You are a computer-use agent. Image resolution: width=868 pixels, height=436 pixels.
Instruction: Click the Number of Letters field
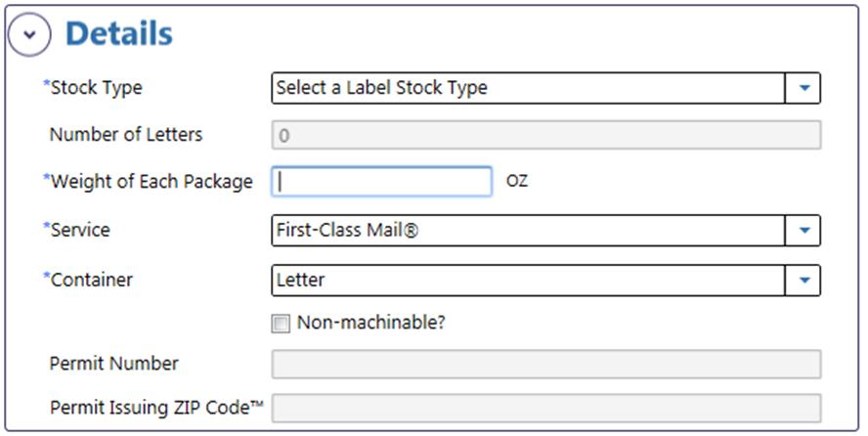[x=545, y=135]
